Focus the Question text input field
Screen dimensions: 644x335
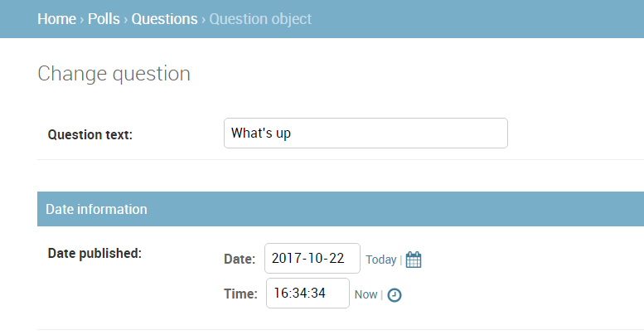[x=366, y=134]
